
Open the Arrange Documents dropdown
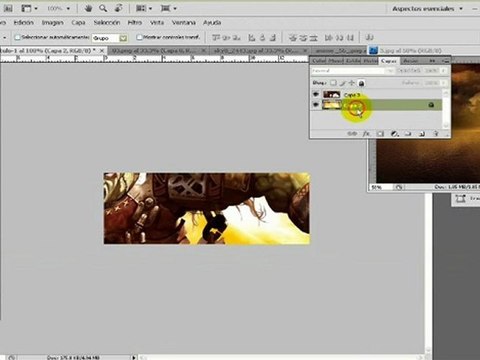pos(144,8)
